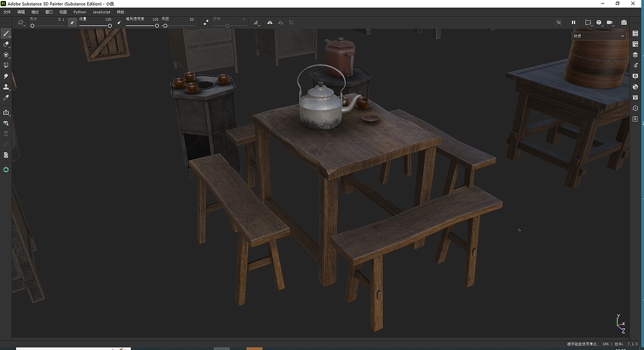Image resolution: width=644 pixels, height=350 pixels.
Task: Open the brush preset picker in top toolbar
Action: [x=21, y=23]
